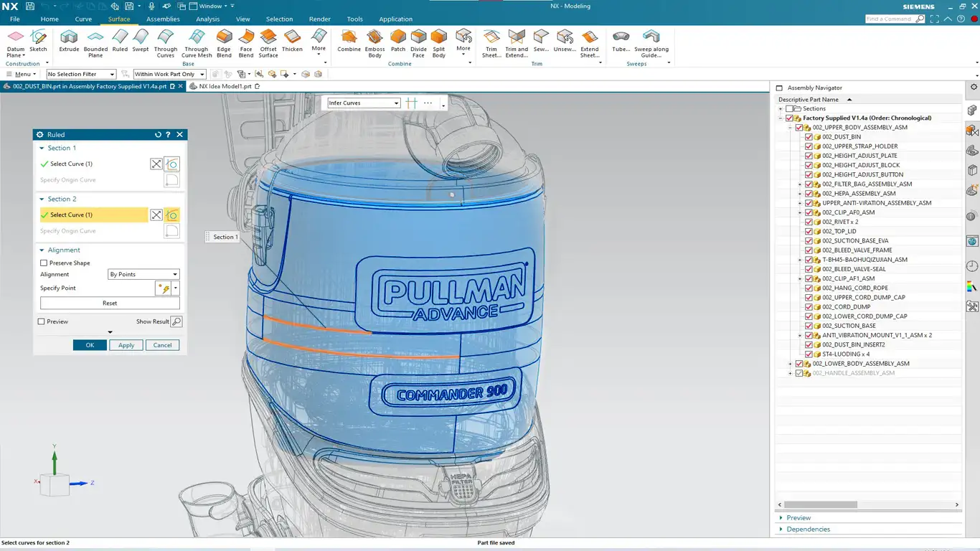This screenshot has width=980, height=551.
Task: Collapse the Alignment group
Action: [42, 250]
